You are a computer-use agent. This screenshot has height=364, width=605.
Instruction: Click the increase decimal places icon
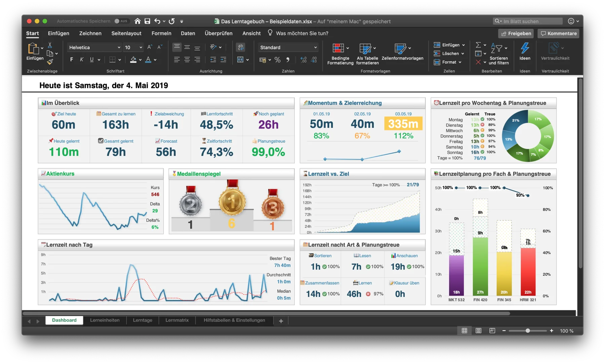coord(304,60)
